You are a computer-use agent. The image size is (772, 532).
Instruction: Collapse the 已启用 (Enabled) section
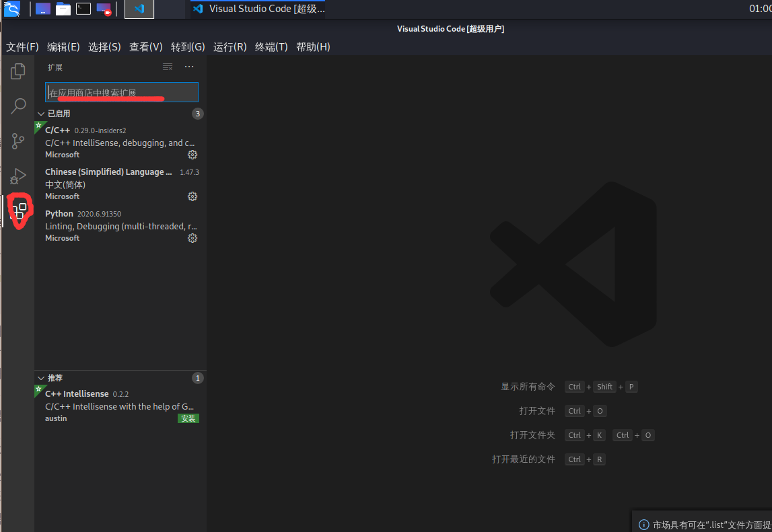coord(41,114)
